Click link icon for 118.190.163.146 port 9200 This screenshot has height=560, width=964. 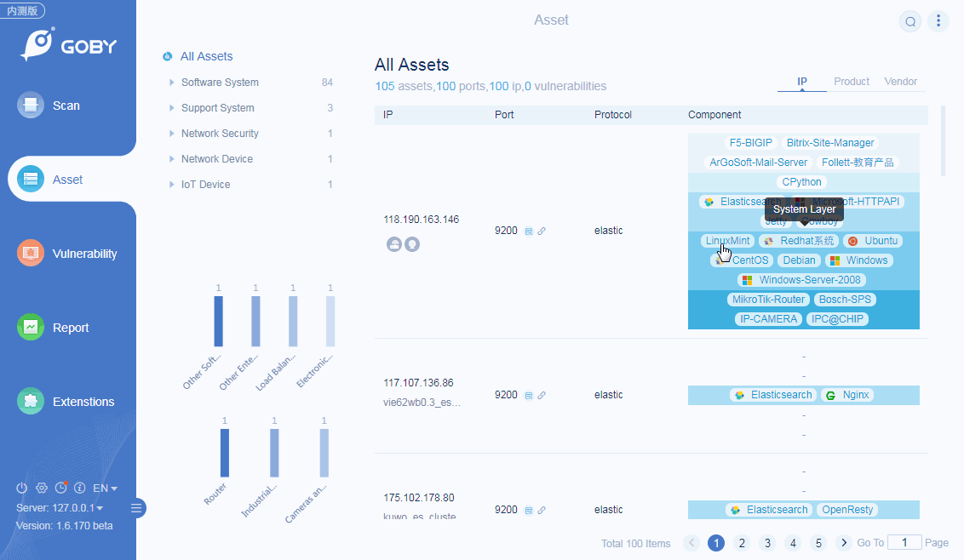(541, 231)
